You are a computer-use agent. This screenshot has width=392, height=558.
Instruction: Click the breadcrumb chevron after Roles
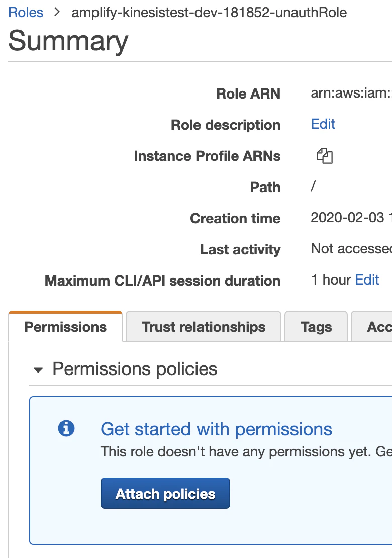57,12
